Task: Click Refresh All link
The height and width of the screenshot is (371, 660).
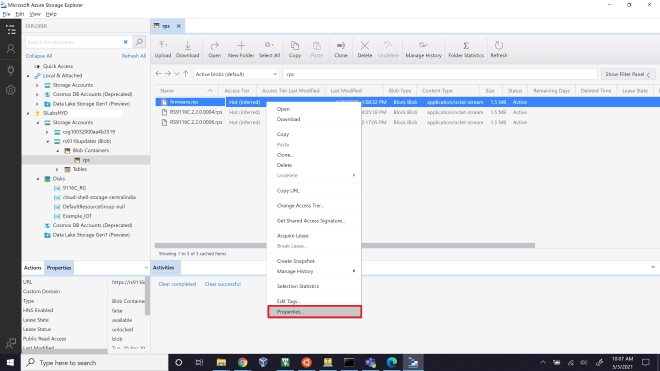Action: [134, 56]
